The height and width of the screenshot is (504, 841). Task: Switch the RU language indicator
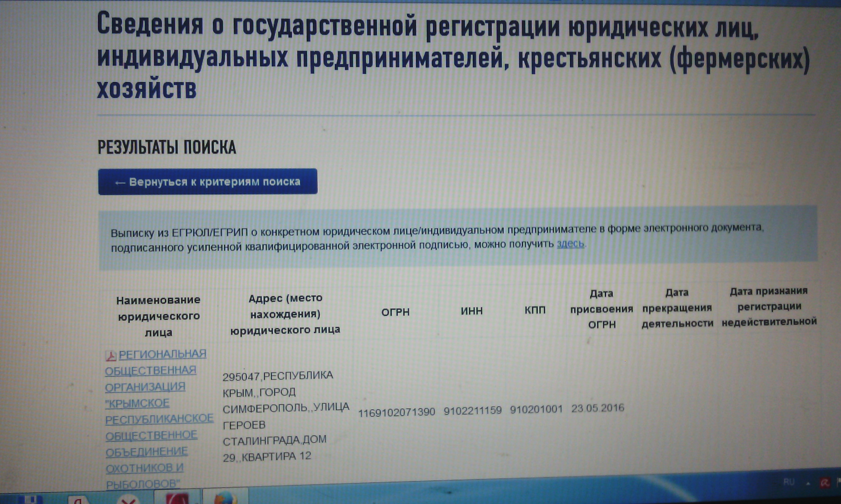pyautogui.click(x=789, y=482)
